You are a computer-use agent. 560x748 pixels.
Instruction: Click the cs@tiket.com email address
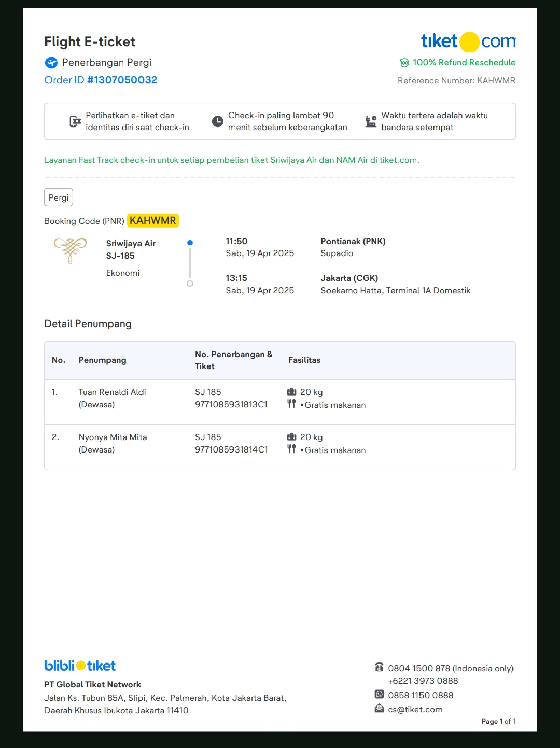click(x=415, y=710)
